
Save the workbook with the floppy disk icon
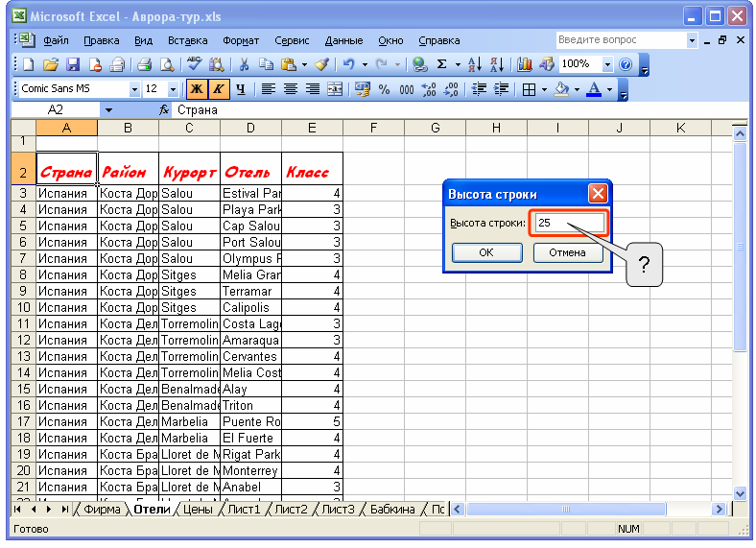73,64
